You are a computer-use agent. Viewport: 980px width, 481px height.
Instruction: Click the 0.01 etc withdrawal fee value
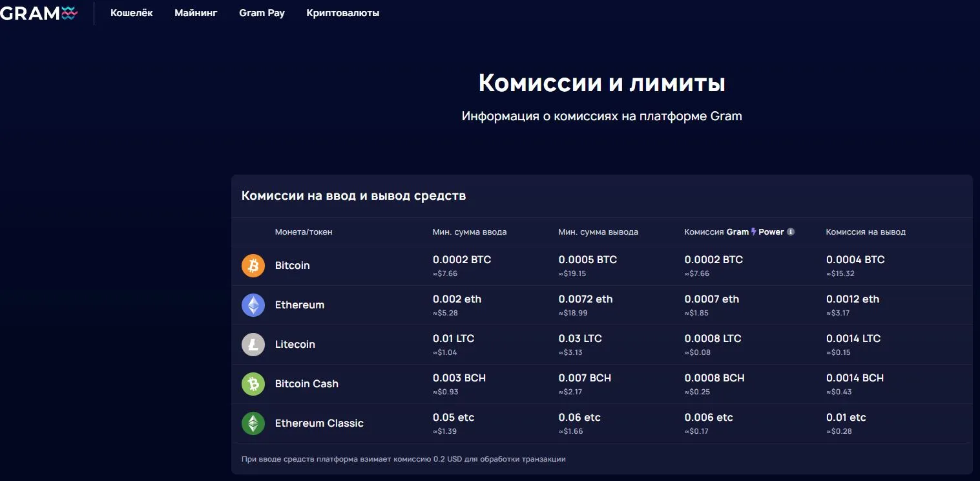(x=846, y=418)
